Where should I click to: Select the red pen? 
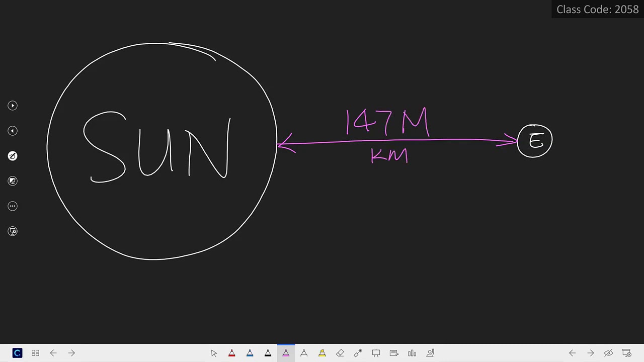pos(232,353)
